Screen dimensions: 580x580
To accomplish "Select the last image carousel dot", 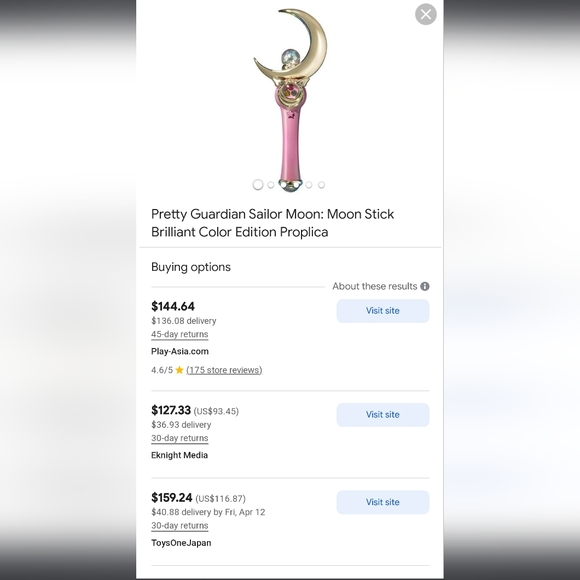I will [321, 185].
